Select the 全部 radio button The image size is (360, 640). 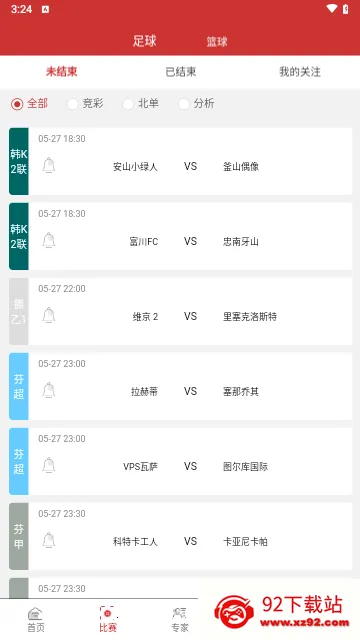point(17,104)
